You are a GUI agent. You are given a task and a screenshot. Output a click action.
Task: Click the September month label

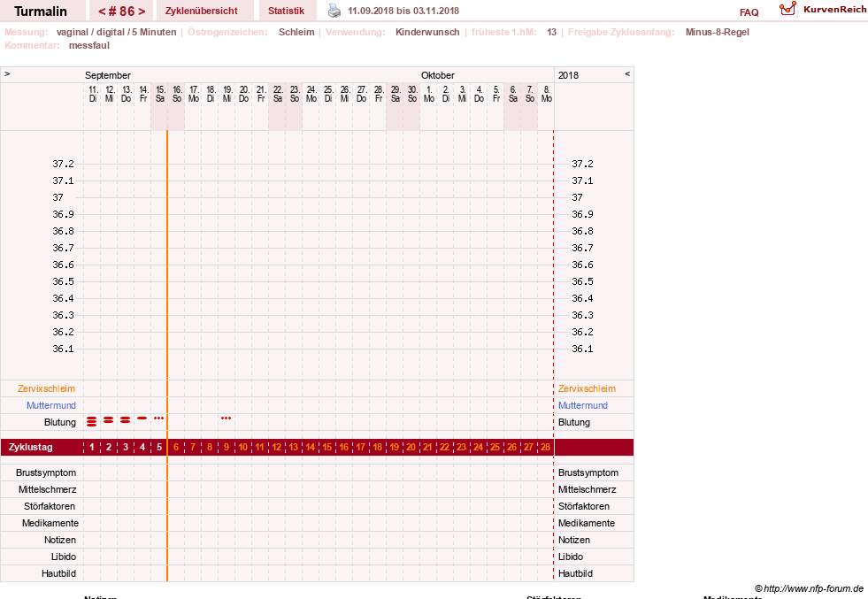[107, 75]
